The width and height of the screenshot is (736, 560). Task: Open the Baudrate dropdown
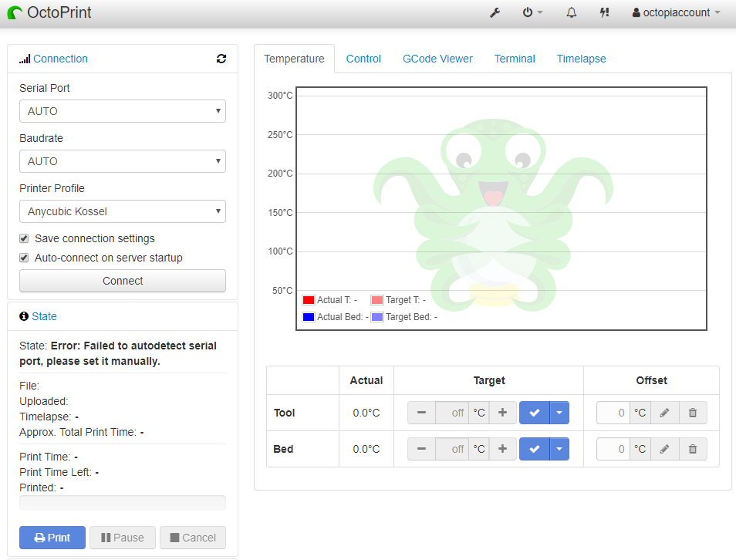123,161
